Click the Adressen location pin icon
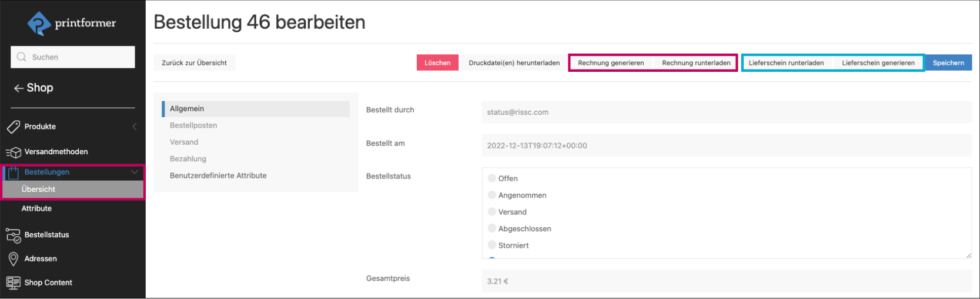Screen dimensions: 980x299 coord(13,259)
